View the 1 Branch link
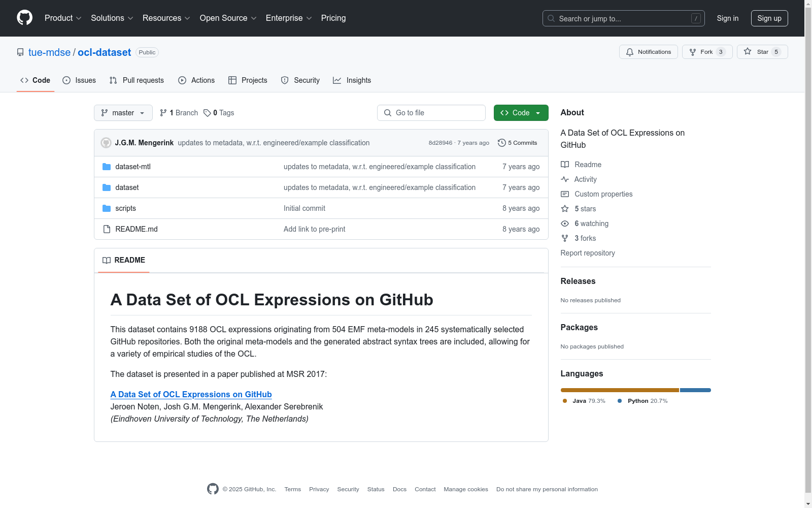The width and height of the screenshot is (812, 508). click(x=179, y=113)
